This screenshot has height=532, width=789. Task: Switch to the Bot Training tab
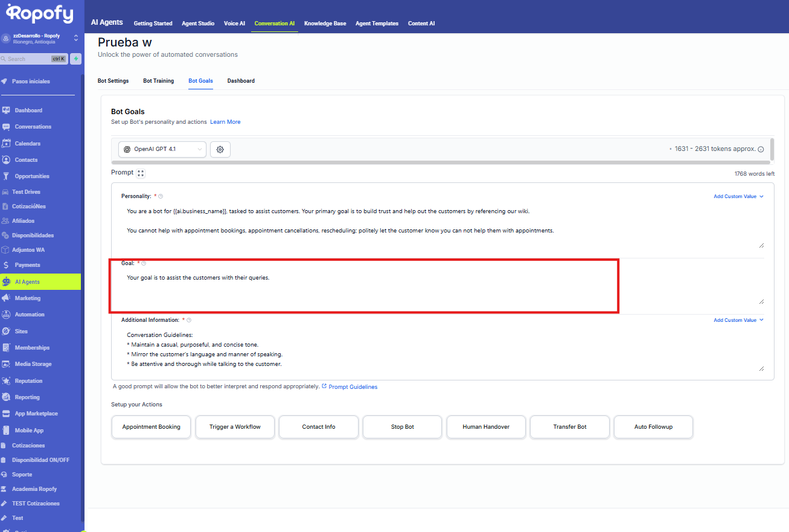[158, 81]
